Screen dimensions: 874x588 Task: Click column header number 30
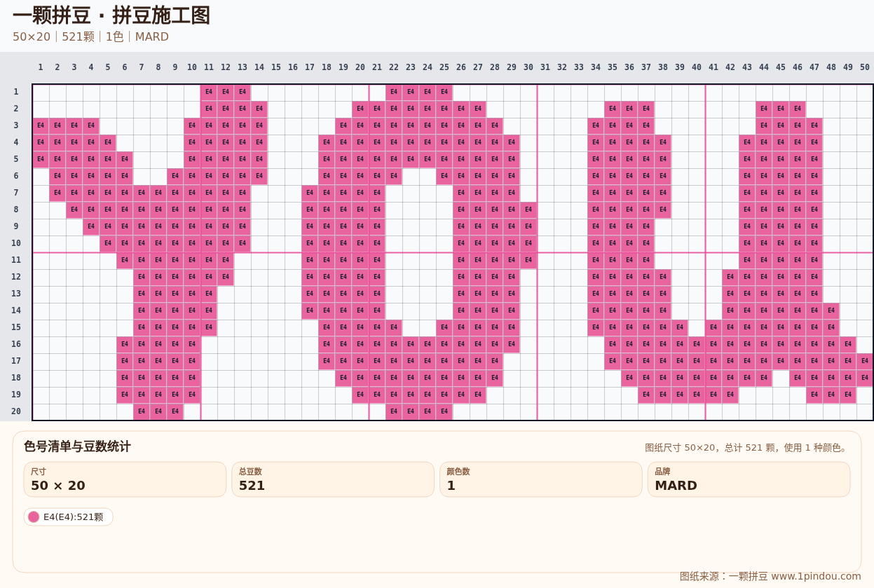click(528, 67)
